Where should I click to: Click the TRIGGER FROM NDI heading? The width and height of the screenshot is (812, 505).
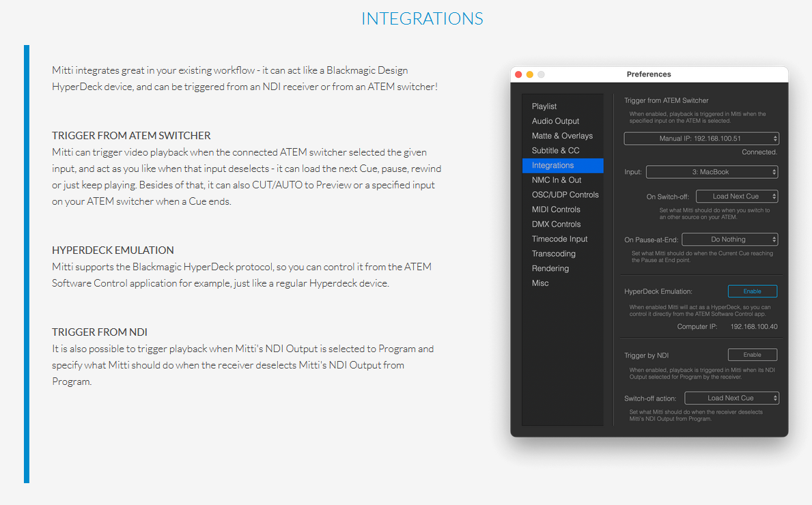tap(100, 332)
